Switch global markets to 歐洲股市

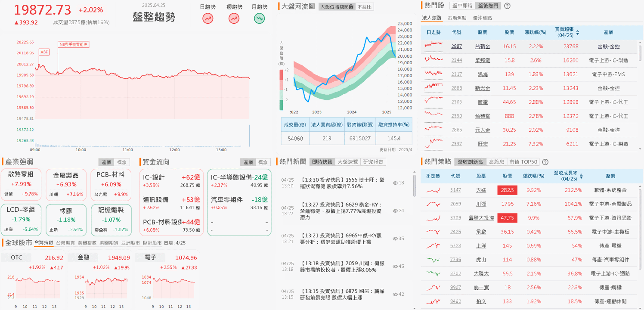(x=152, y=243)
